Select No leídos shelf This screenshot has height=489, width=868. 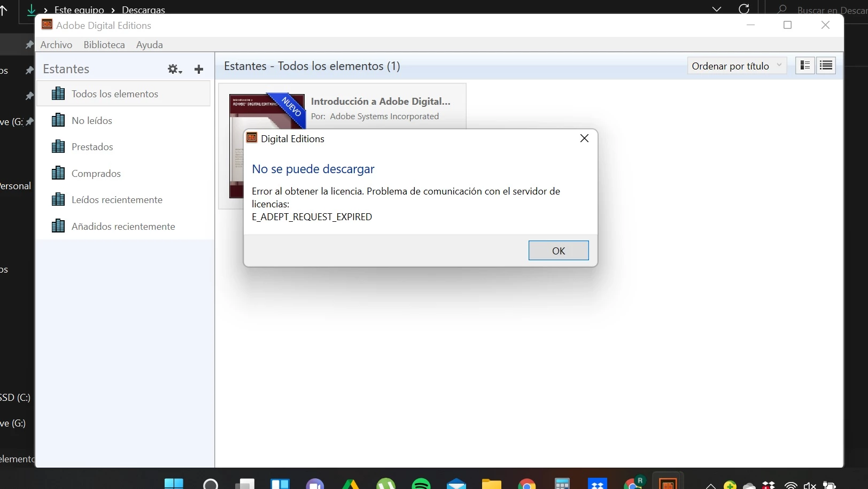tap(123, 121)
